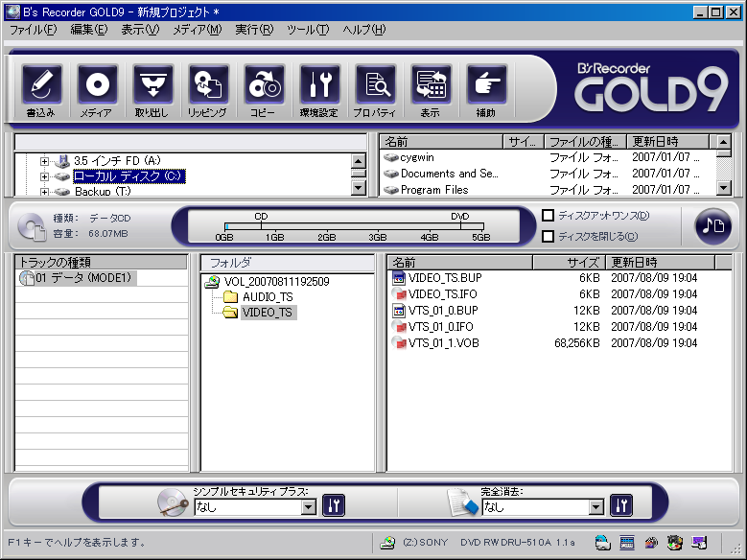Open the ファイル(F) menu
Image resolution: width=747 pixels, height=560 pixels.
[x=34, y=30]
